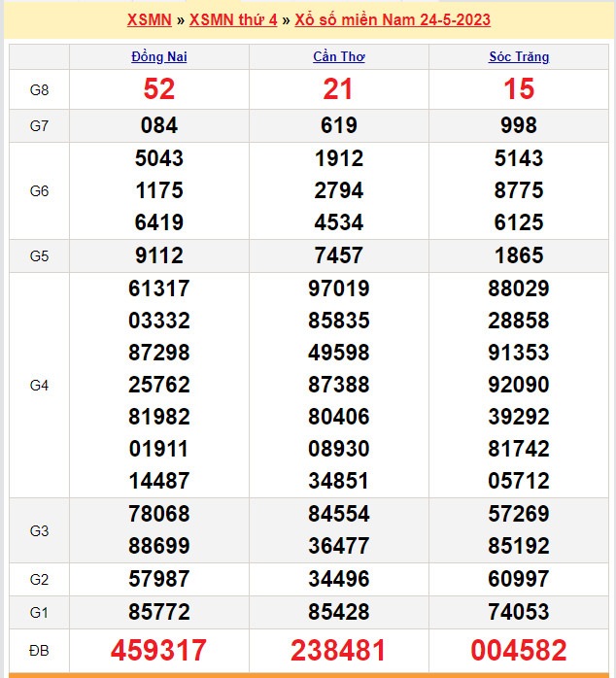This screenshot has height=678, width=616.
Task: Click Cần Thơ G2 number 34496
Action: click(338, 580)
